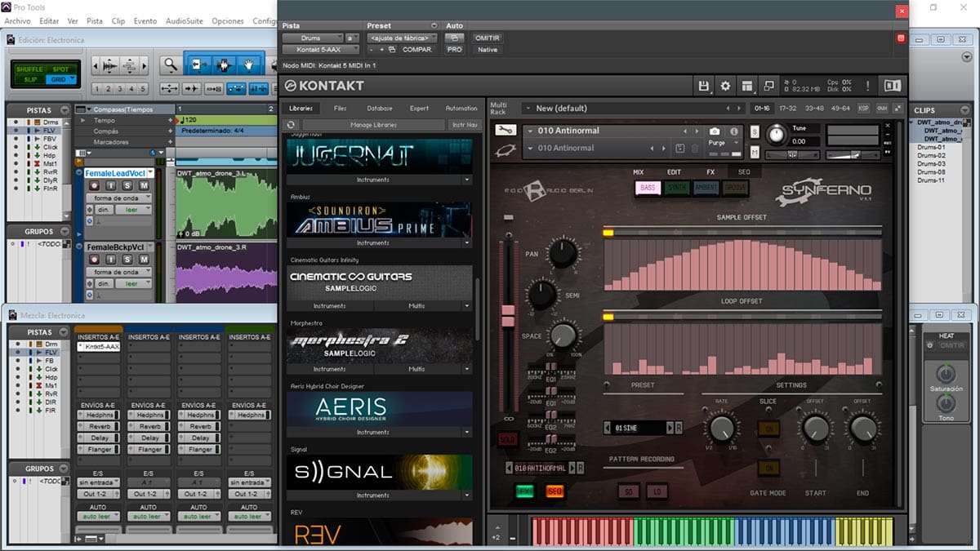Select the Trim tool in Edit window

(x=198, y=64)
